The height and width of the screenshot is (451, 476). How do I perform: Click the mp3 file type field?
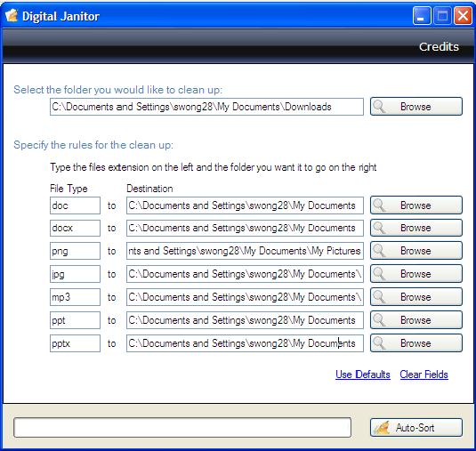(x=75, y=297)
